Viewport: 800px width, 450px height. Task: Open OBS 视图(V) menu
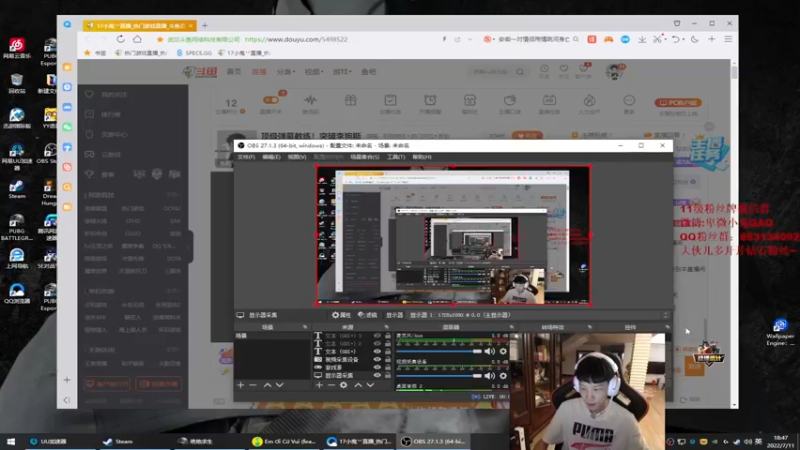[296, 157]
